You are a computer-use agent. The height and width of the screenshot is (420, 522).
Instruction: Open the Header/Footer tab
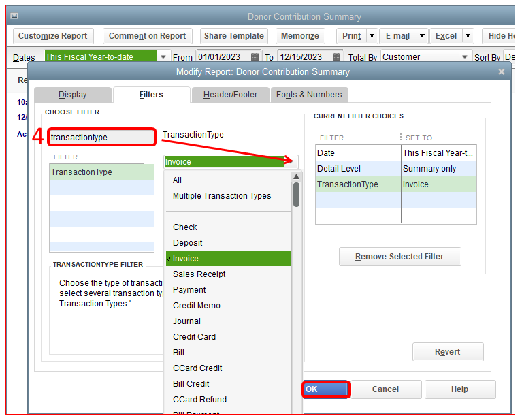230,95
